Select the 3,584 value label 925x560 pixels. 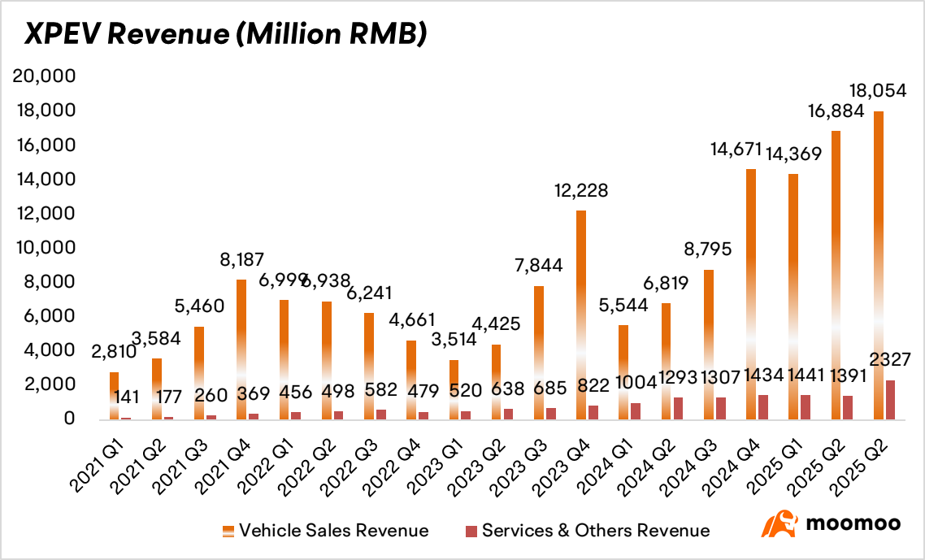coord(156,338)
